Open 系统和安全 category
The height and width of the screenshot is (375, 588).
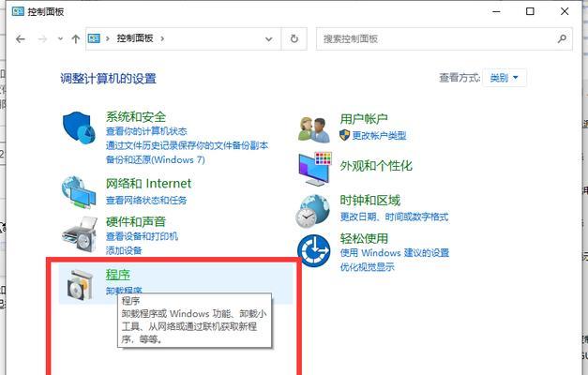click(135, 116)
